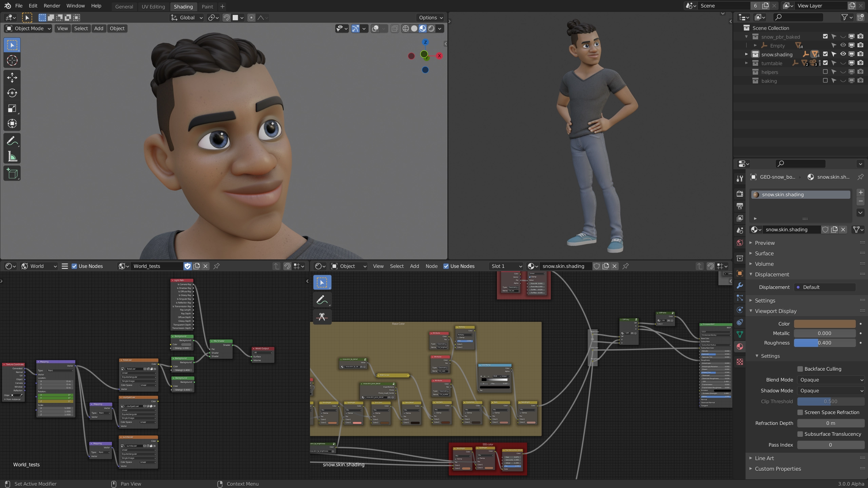
Task: Switch to the UV Editing workspace tab
Action: (x=153, y=6)
